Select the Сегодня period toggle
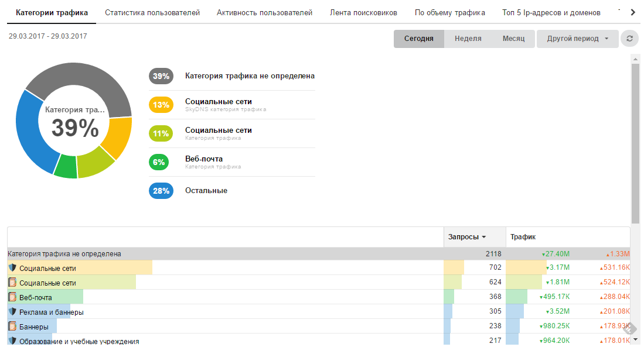The height and width of the screenshot is (347, 644). (x=418, y=39)
